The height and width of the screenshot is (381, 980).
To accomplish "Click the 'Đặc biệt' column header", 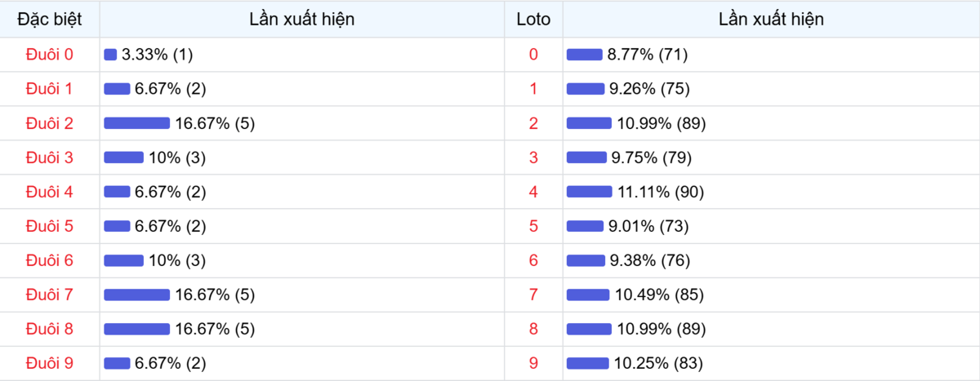I will pyautogui.click(x=50, y=20).
